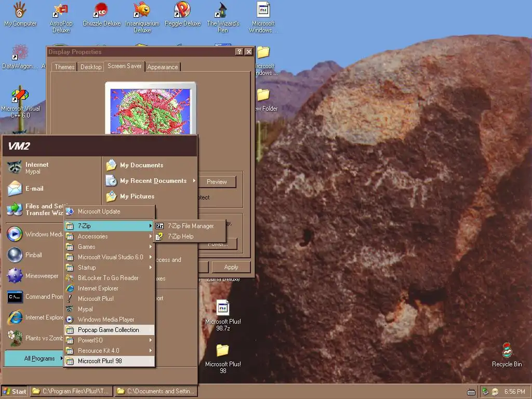Click the on-screen keyboard tray icon
The image size is (532, 399).
[471, 392]
